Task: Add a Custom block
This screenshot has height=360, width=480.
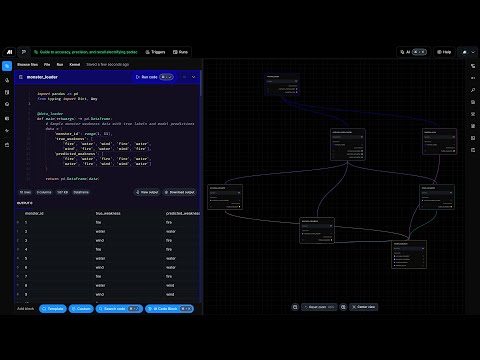Action: (x=81, y=309)
